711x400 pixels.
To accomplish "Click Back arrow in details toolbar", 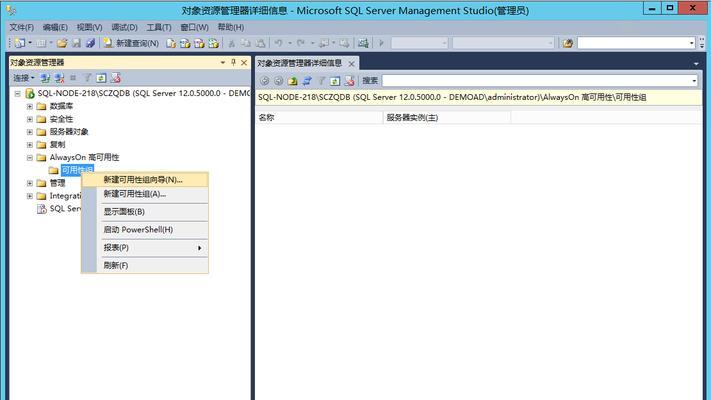I will 264,81.
